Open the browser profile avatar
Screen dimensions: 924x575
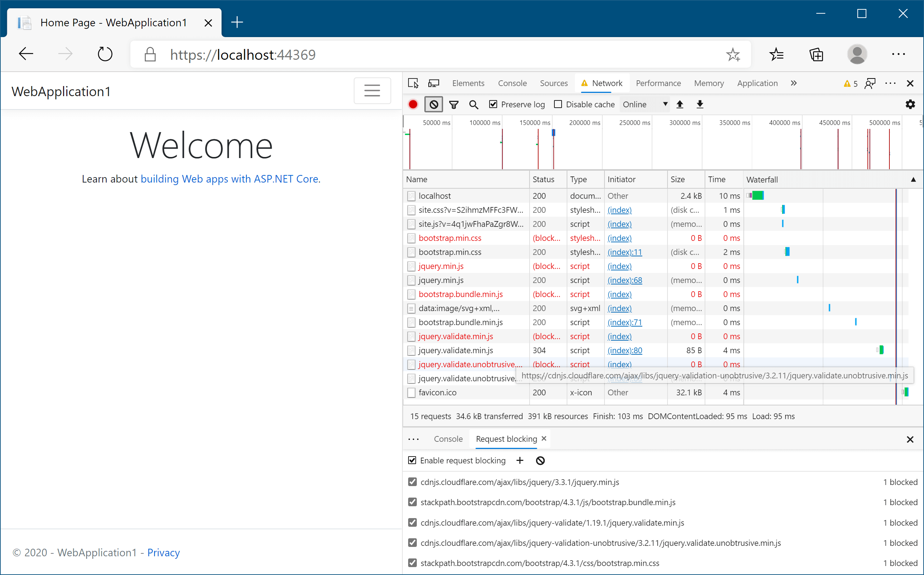click(x=857, y=54)
